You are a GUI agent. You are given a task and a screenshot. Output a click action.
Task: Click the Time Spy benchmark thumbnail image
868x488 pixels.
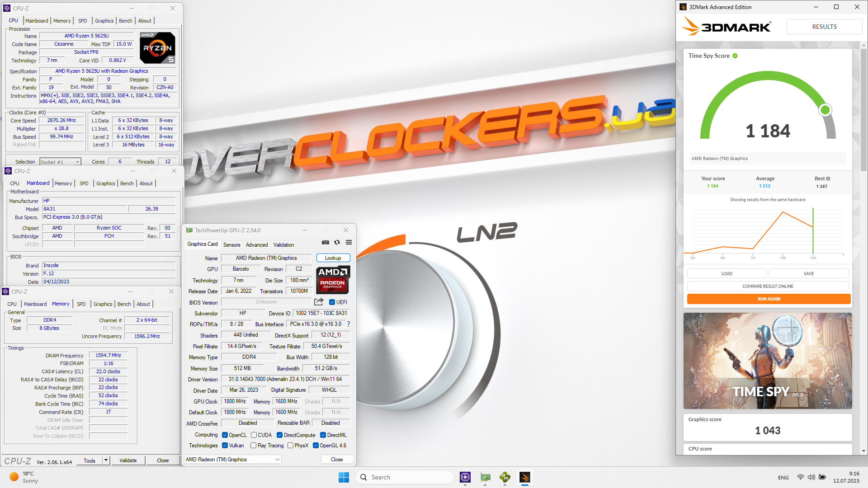(x=768, y=361)
